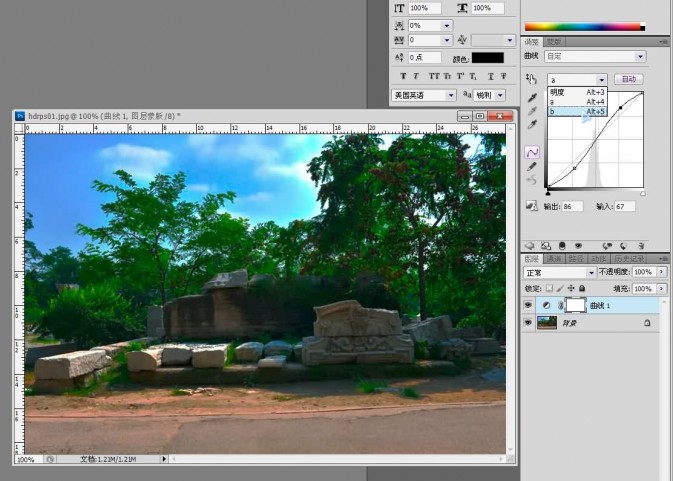This screenshot has width=673, height=481.
Task: Select the pencil draw-curve tool
Action: click(x=532, y=166)
